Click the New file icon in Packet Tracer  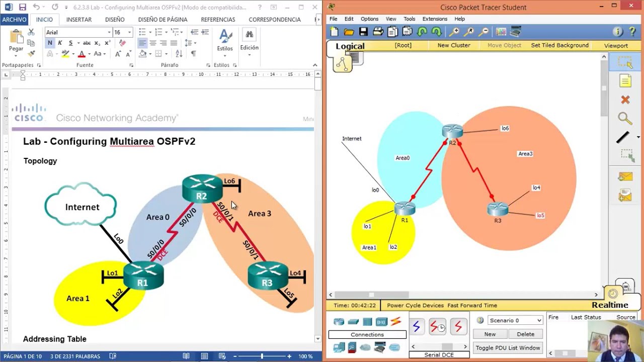tap(335, 32)
